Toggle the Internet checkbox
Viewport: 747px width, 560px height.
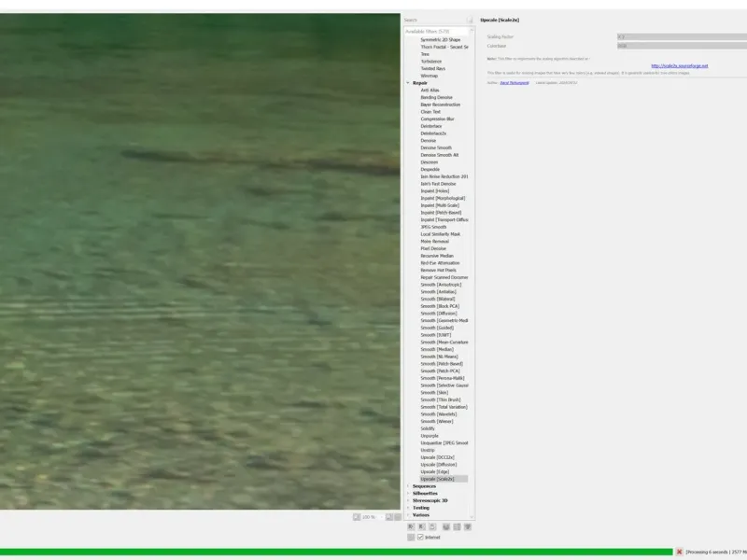(x=420, y=538)
